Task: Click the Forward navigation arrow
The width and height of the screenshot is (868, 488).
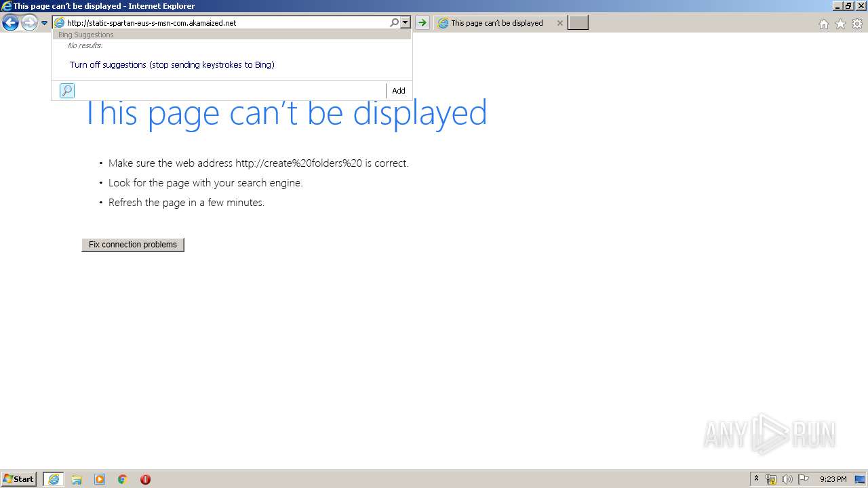Action: 28,23
